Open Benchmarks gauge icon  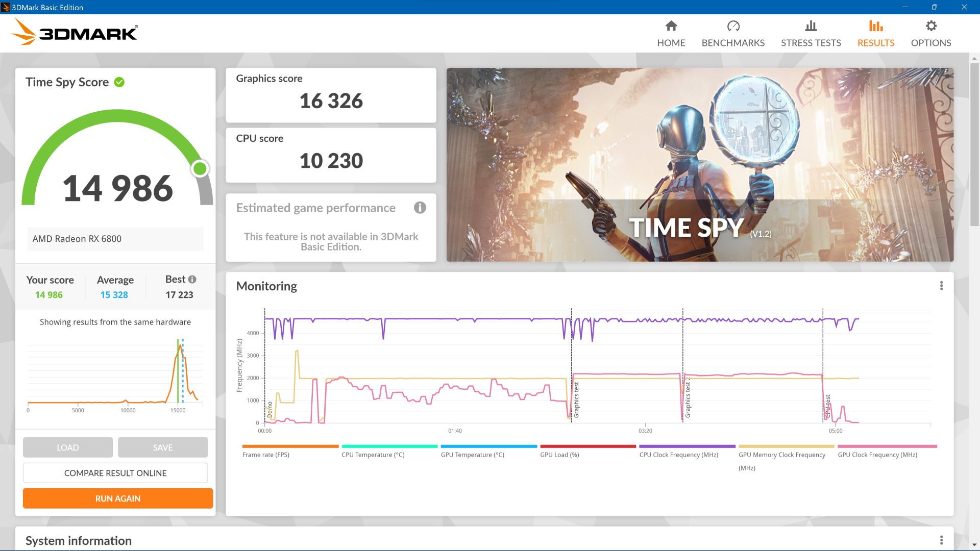[x=733, y=26]
